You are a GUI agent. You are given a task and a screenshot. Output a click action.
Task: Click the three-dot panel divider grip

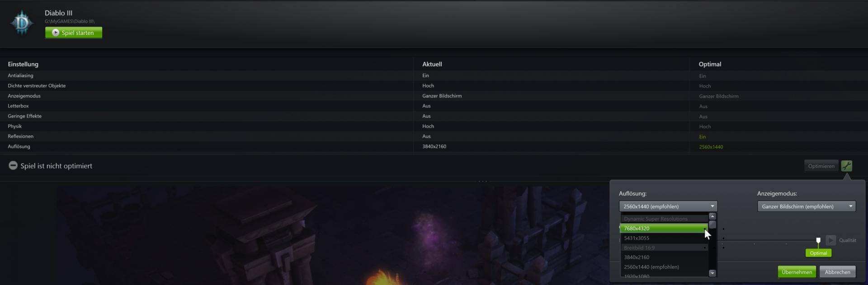pos(483,182)
